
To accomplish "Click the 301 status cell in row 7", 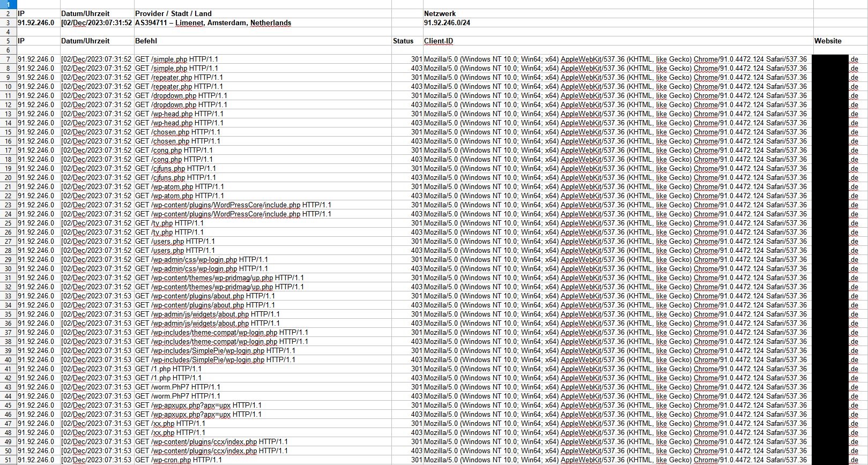I will point(407,59).
